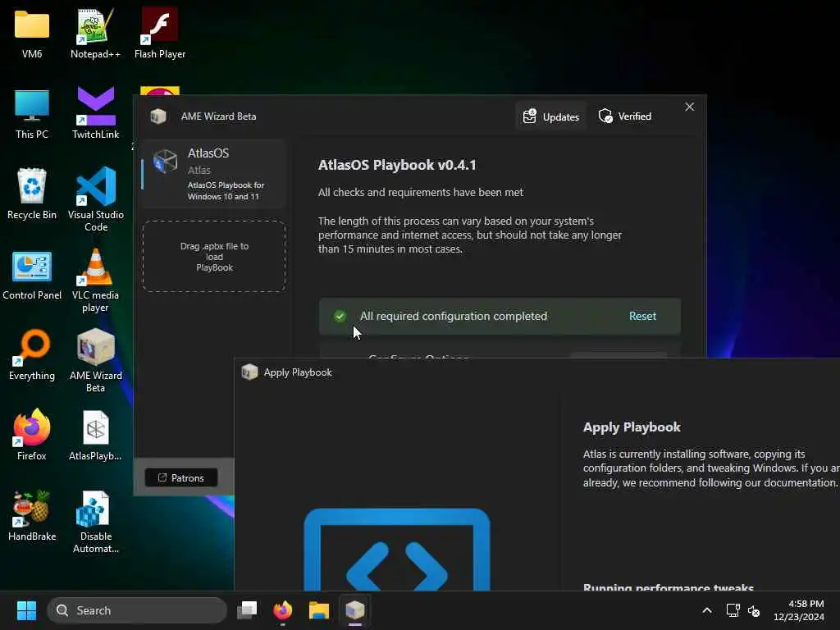
Task: Open the clock and date flyout
Action: coord(799,610)
